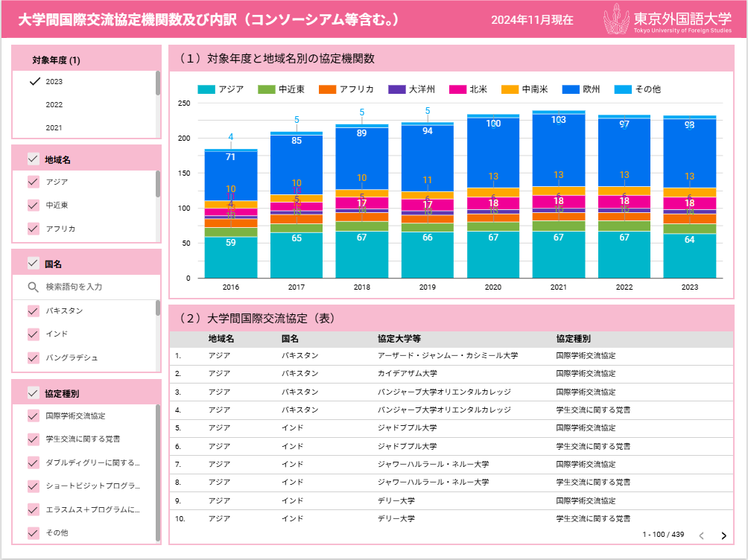Click the アジア legend color marker
Screen dimensions: 748x560
[206, 89]
